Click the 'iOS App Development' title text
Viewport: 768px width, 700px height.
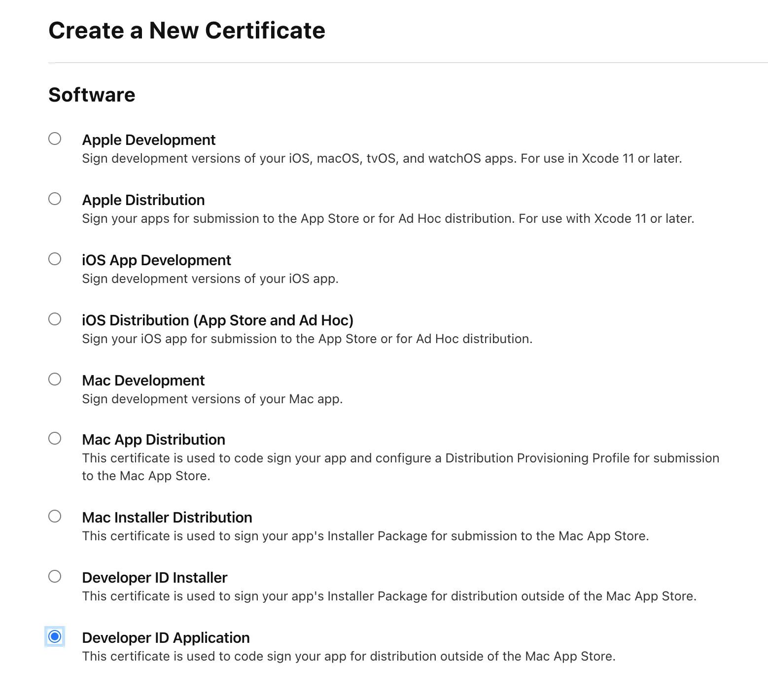[156, 260]
